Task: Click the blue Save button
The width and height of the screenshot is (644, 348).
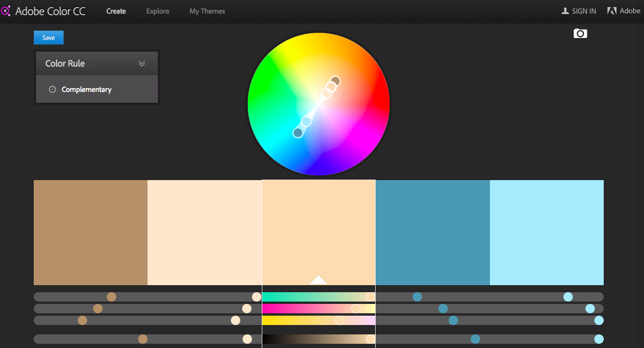Action: pyautogui.click(x=49, y=38)
